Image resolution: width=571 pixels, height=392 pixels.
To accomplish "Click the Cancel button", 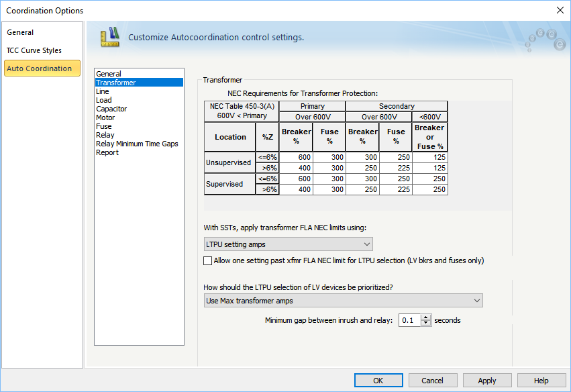I will pos(433,381).
